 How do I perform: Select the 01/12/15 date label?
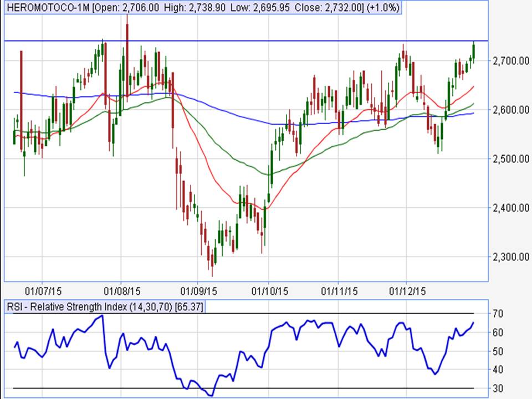click(407, 291)
